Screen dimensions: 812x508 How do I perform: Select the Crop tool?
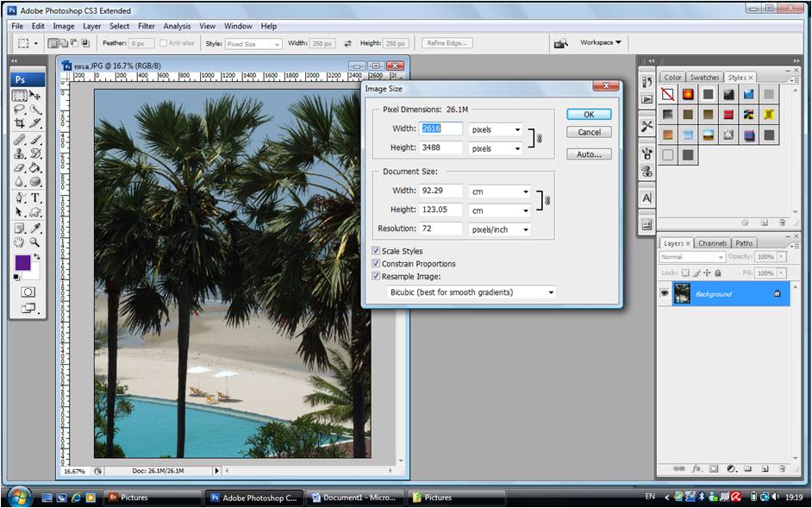[19, 124]
